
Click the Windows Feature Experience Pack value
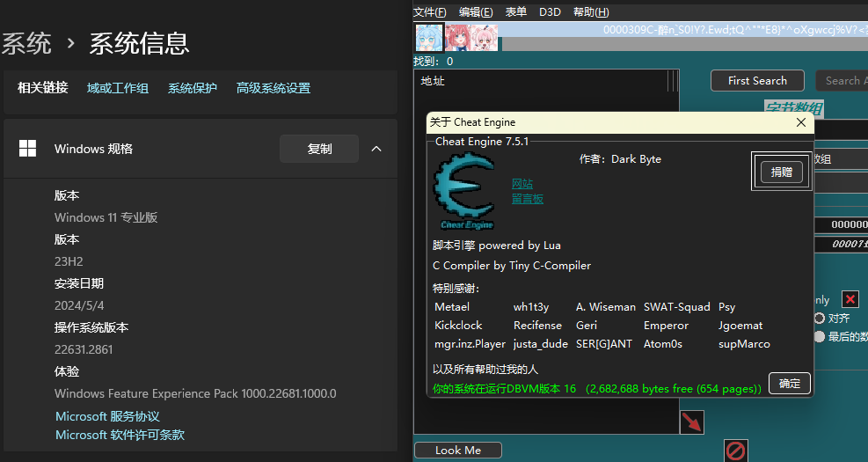point(195,393)
